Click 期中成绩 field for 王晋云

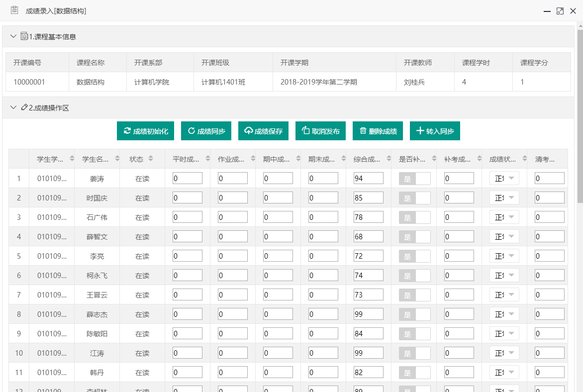pos(278,295)
